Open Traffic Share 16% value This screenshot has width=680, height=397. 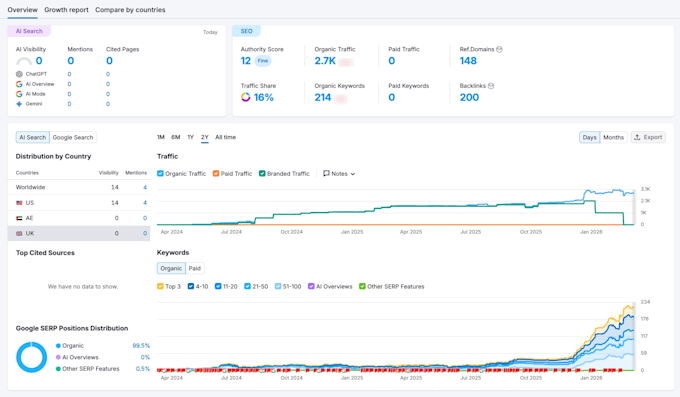click(264, 97)
